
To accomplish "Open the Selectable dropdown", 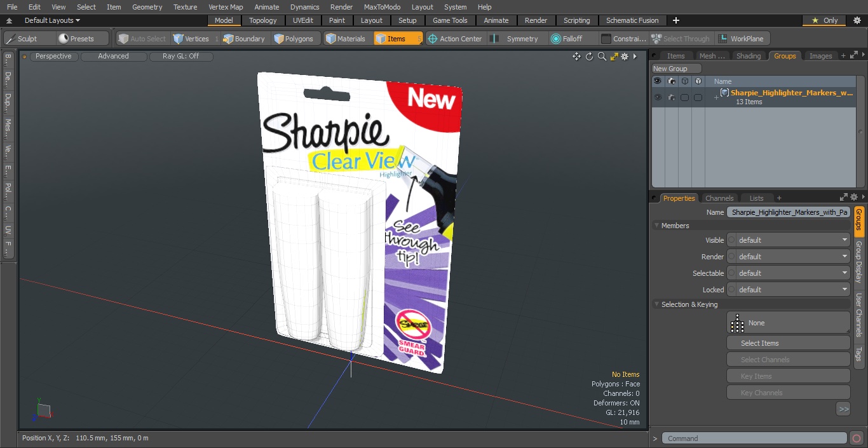I will click(789, 273).
